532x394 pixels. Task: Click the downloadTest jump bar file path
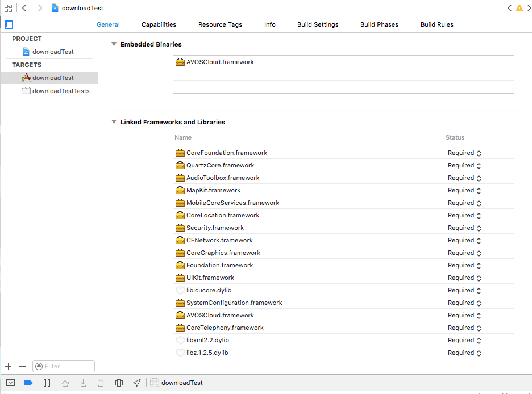tap(78, 8)
